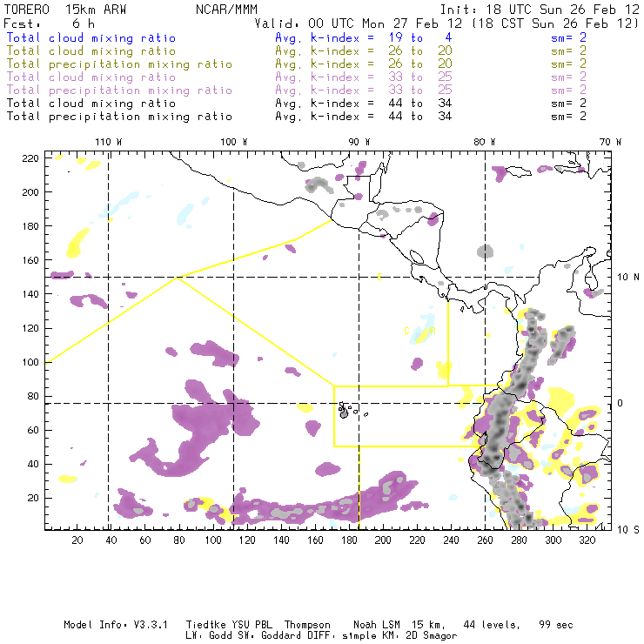The width and height of the screenshot is (644, 644).
Task: Select the "120" value on the vertical axis
Action: pyautogui.click(x=30, y=328)
